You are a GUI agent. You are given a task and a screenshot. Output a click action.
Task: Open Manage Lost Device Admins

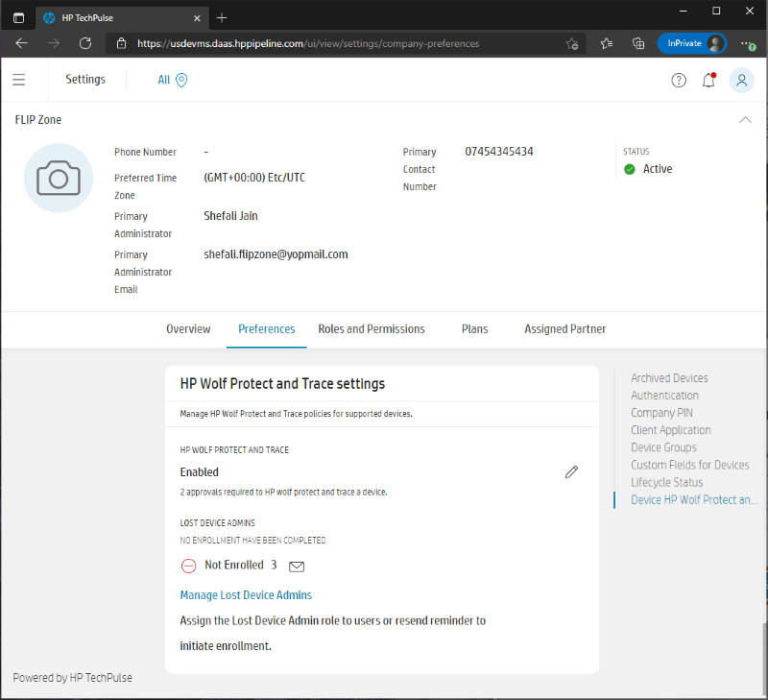click(245, 594)
